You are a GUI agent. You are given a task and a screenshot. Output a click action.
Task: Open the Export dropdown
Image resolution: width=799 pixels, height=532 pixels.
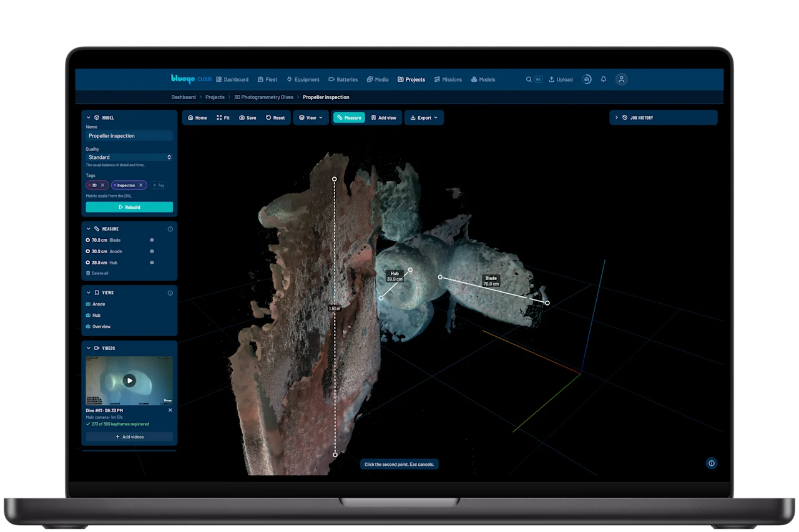424,117
